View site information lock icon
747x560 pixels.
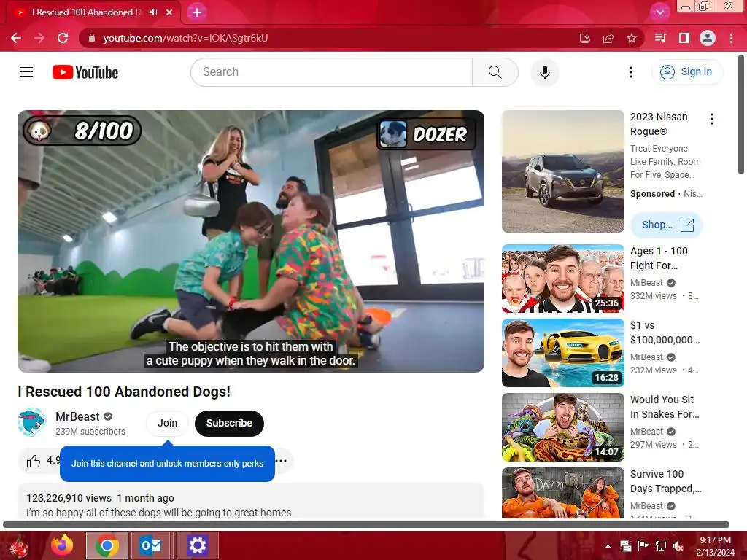pyautogui.click(x=92, y=38)
